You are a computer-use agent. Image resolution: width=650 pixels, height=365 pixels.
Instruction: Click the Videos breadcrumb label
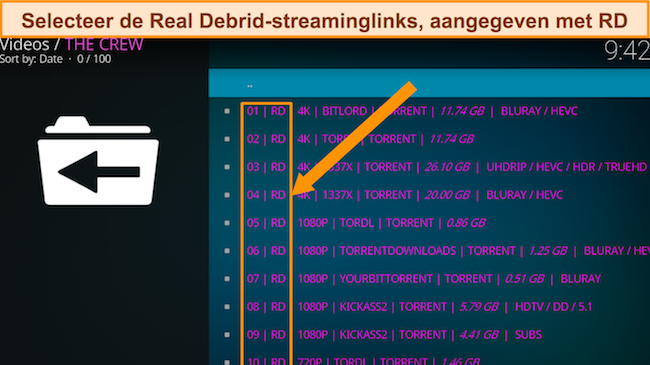click(x=24, y=45)
